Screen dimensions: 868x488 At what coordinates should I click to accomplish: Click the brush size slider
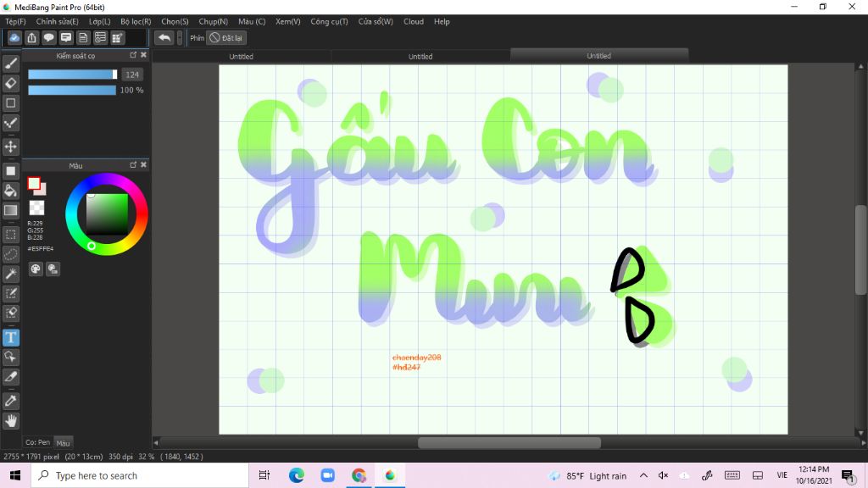click(x=72, y=75)
